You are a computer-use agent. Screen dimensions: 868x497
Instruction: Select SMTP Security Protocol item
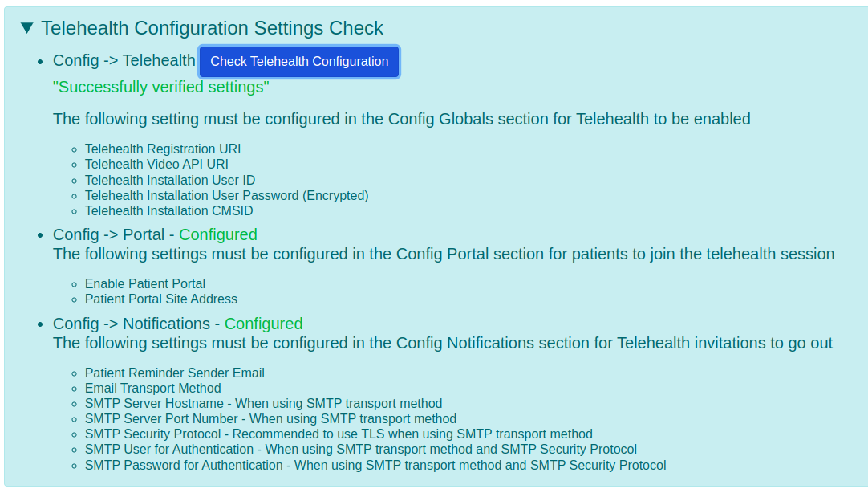pos(339,434)
